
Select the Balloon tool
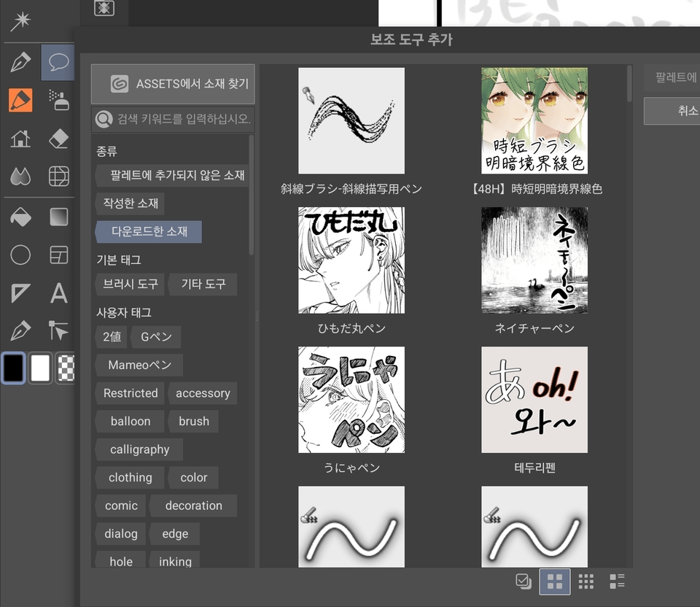coord(58,62)
